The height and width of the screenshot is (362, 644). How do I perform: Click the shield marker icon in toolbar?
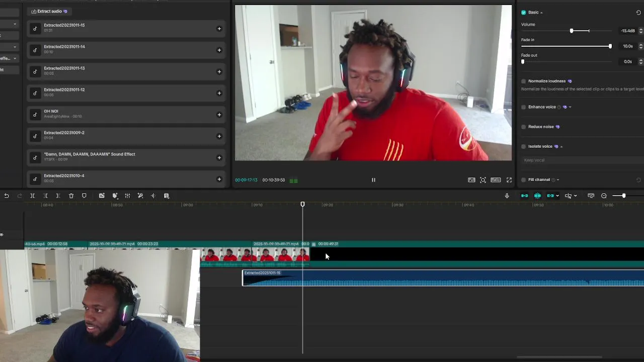[x=84, y=196]
